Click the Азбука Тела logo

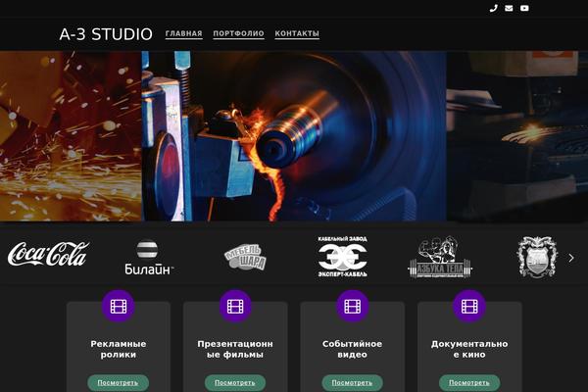[x=440, y=257]
